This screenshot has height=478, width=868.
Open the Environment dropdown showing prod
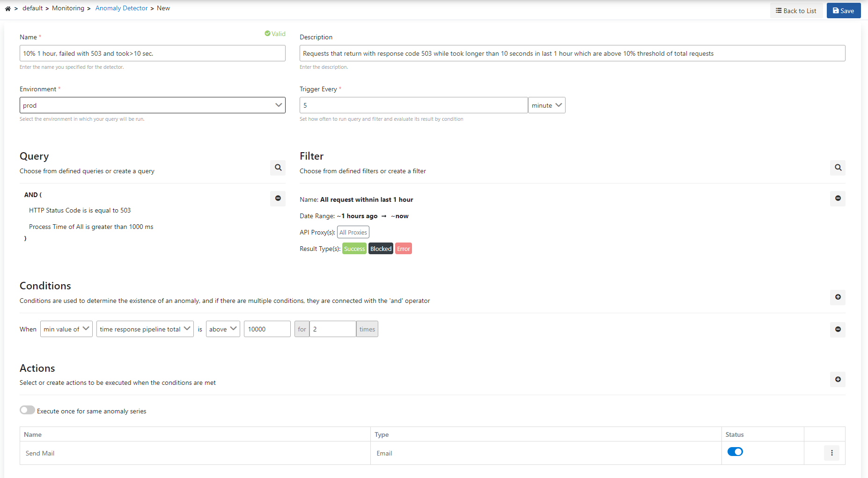(x=152, y=105)
